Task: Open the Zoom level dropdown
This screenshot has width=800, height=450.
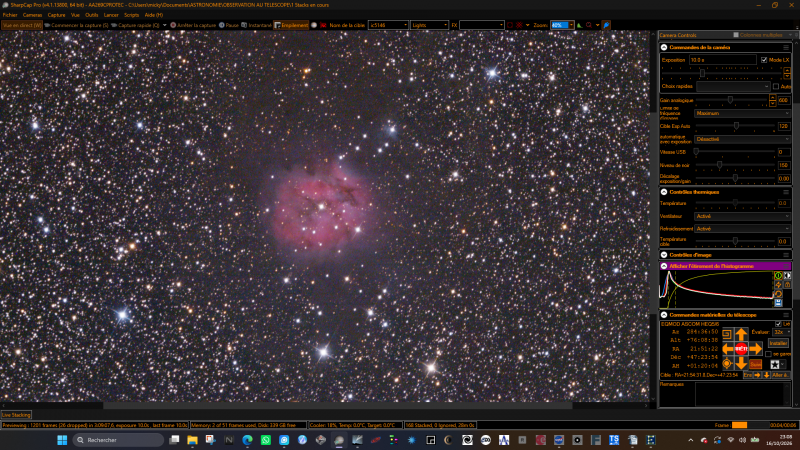Action: point(571,25)
